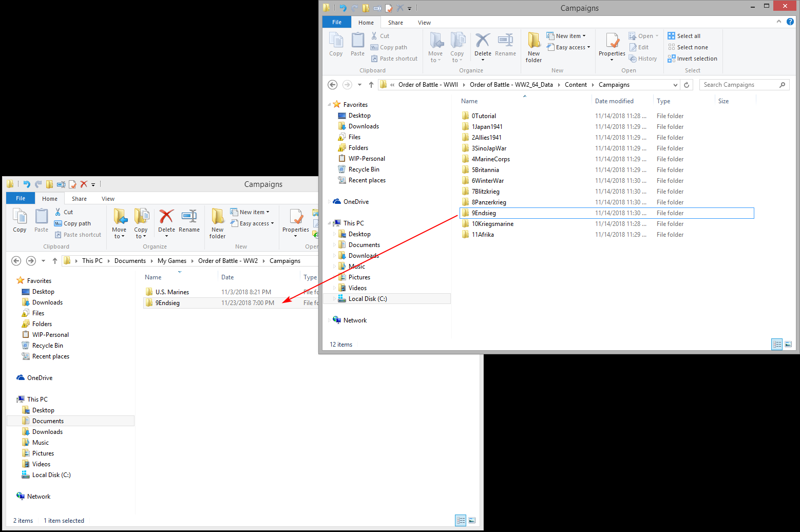Screen dimensions: 800x532
Task: Click Rename icon in left Campaigns window ribbon
Action: 189,221
